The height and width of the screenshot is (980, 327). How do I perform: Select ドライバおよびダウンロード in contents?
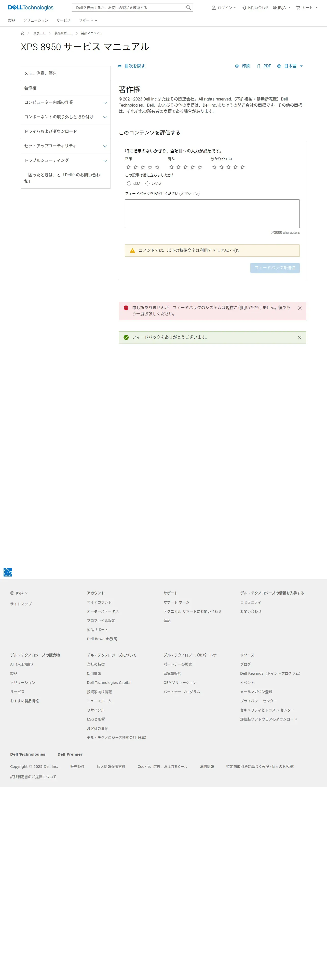click(x=65, y=132)
